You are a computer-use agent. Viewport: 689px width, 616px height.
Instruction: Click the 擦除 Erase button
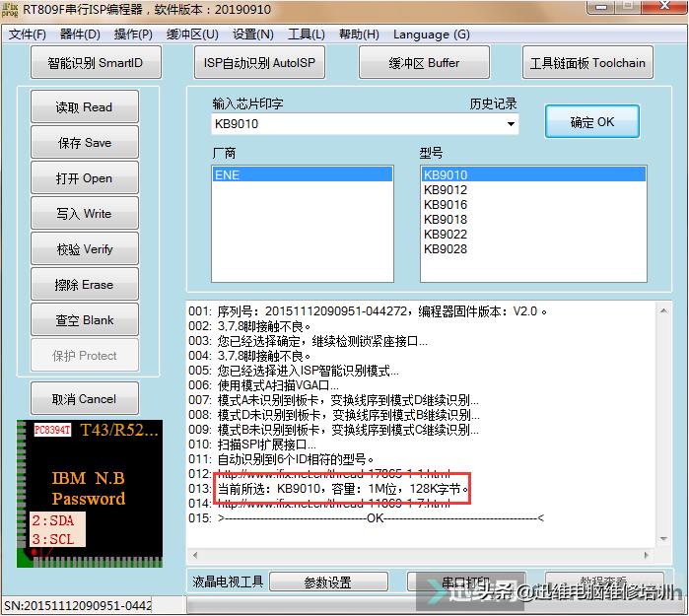pyautogui.click(x=85, y=285)
